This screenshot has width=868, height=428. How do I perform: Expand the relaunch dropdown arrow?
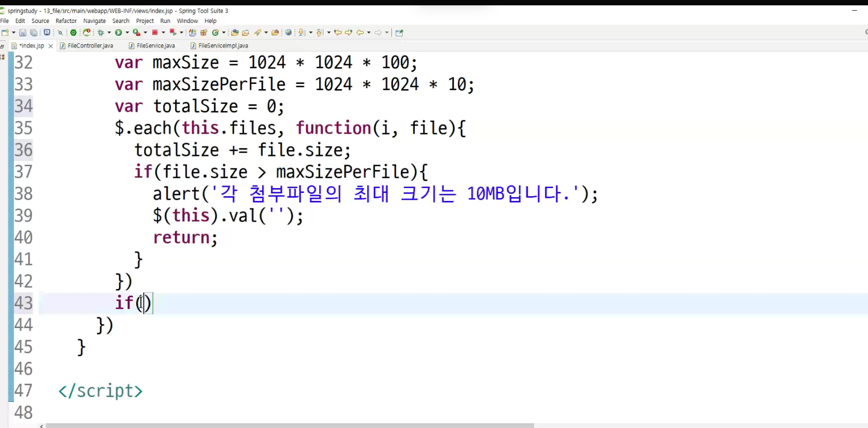coord(182,33)
